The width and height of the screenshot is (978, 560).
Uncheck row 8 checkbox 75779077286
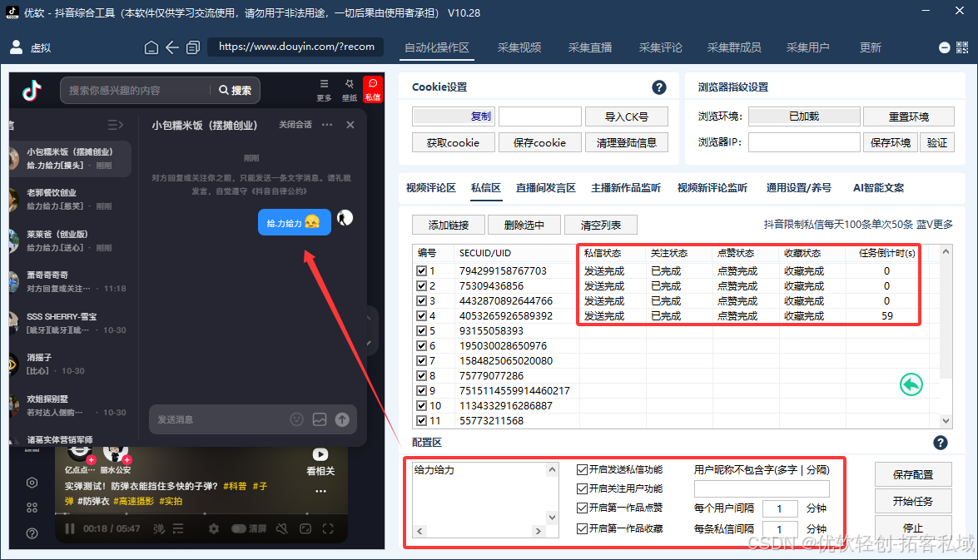[x=422, y=376]
